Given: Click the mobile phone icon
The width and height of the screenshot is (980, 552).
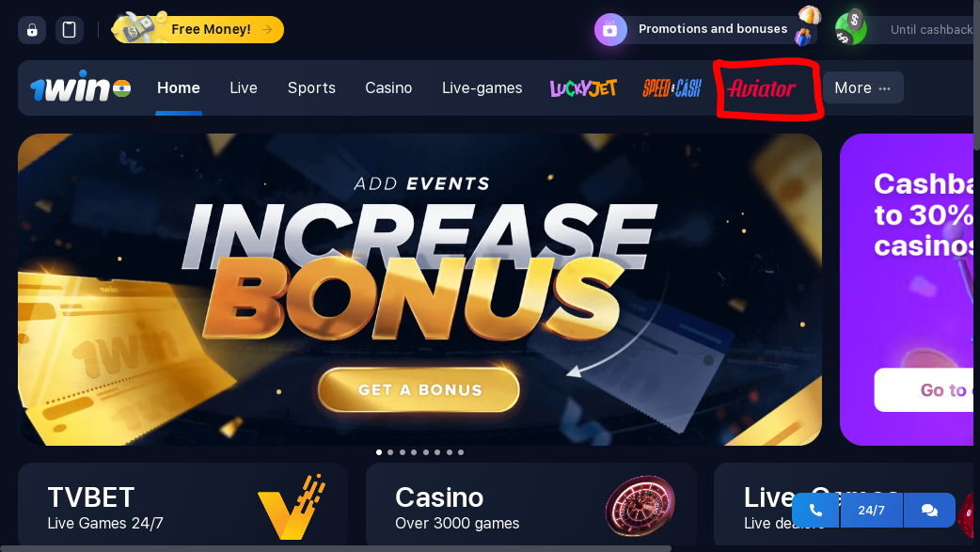Looking at the screenshot, I should click(70, 30).
